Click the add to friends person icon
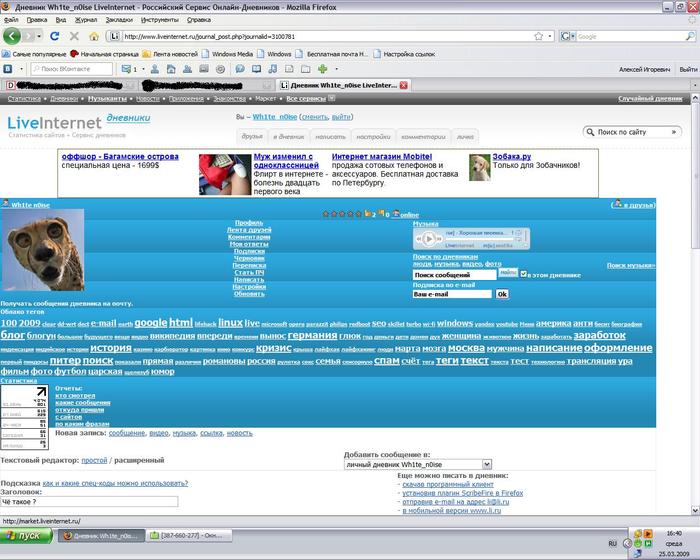The height and width of the screenshot is (560, 700). click(x=618, y=204)
